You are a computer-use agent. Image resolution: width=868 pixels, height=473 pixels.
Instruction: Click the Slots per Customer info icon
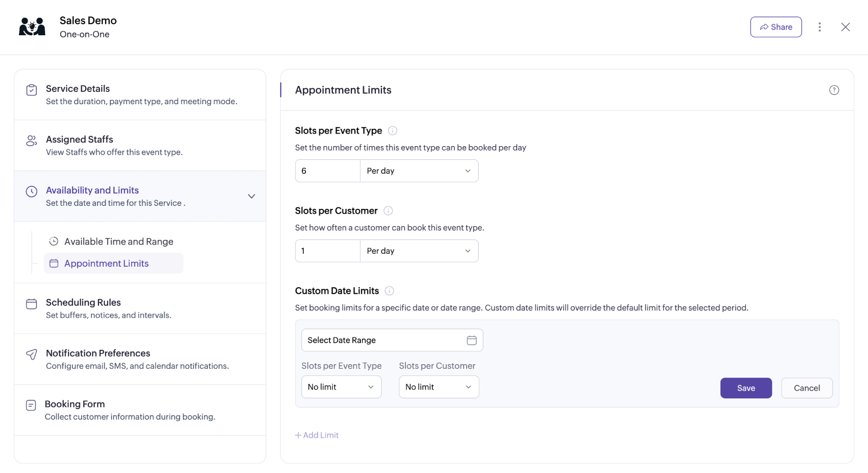pyautogui.click(x=388, y=210)
